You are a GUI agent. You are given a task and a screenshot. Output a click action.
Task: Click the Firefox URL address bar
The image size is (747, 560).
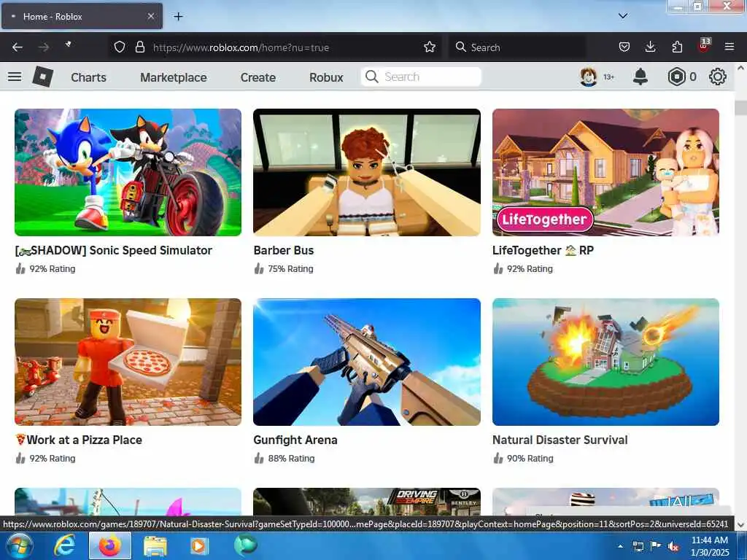point(276,47)
